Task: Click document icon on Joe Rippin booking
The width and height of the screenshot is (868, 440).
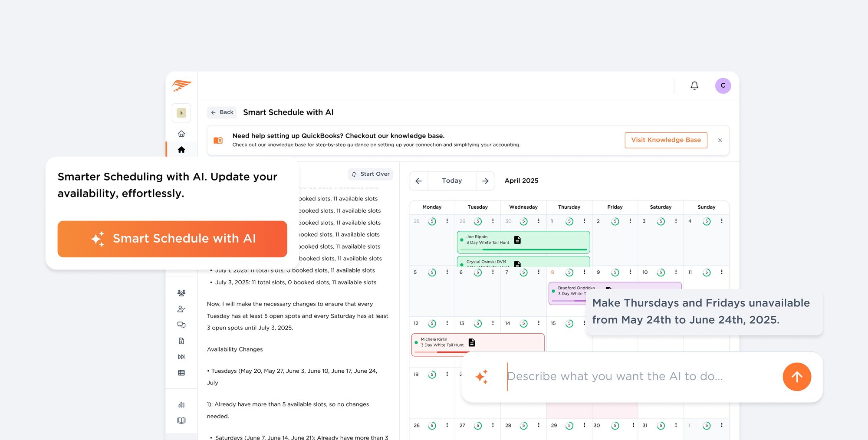Action: tap(517, 240)
